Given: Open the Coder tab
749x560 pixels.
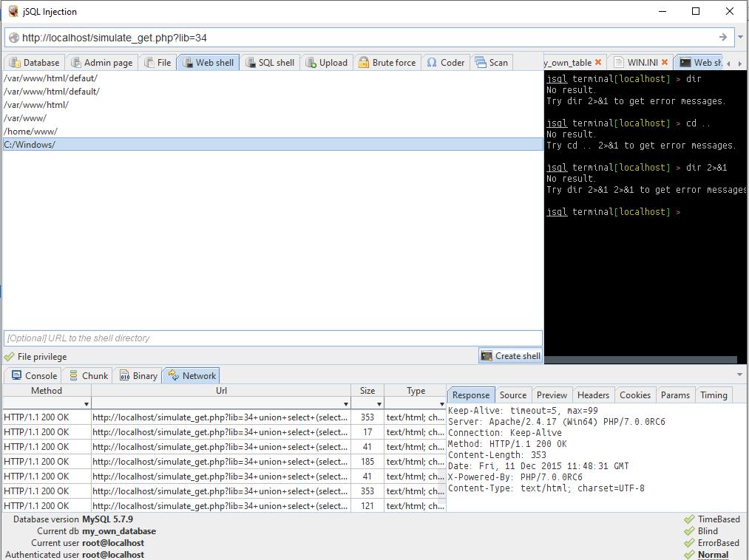Looking at the screenshot, I should (446, 63).
